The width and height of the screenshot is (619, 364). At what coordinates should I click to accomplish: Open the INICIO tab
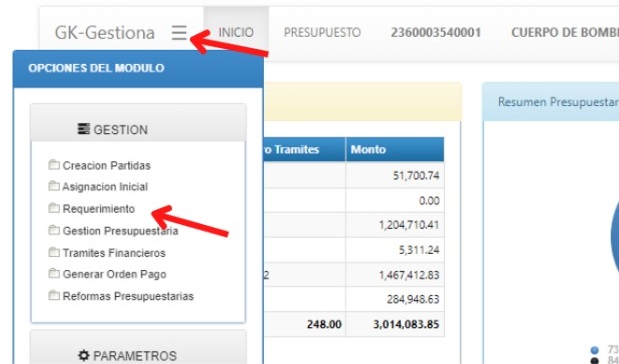(236, 32)
